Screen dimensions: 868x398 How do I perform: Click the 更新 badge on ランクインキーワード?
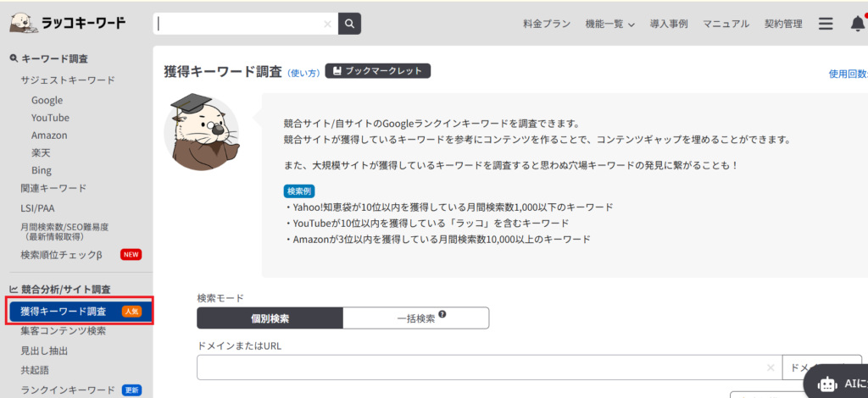pyautogui.click(x=131, y=390)
